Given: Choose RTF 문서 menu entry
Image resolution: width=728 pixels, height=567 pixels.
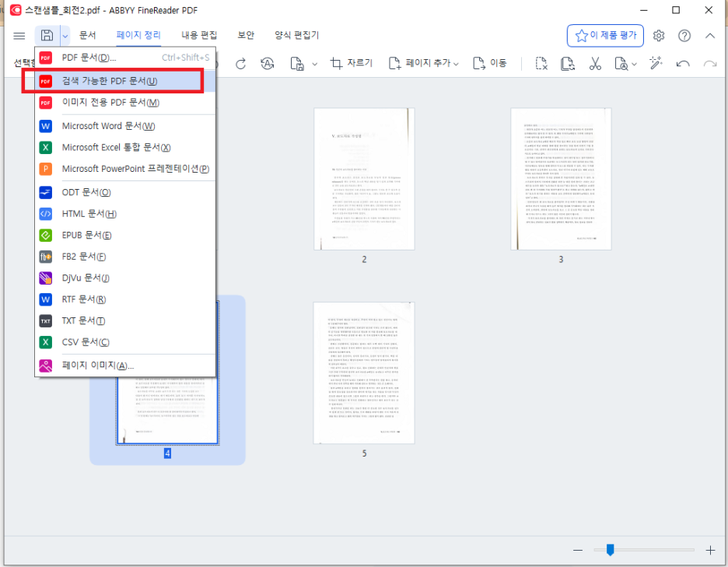Looking at the screenshot, I should [125, 299].
